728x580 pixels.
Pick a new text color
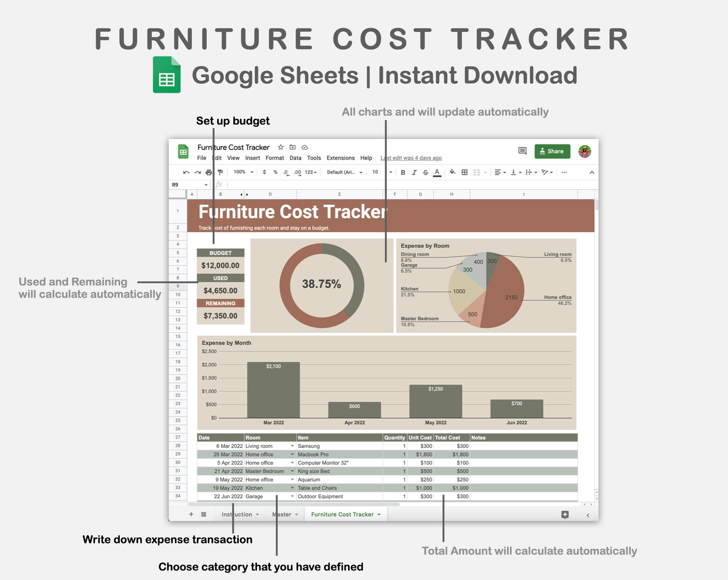pos(437,172)
